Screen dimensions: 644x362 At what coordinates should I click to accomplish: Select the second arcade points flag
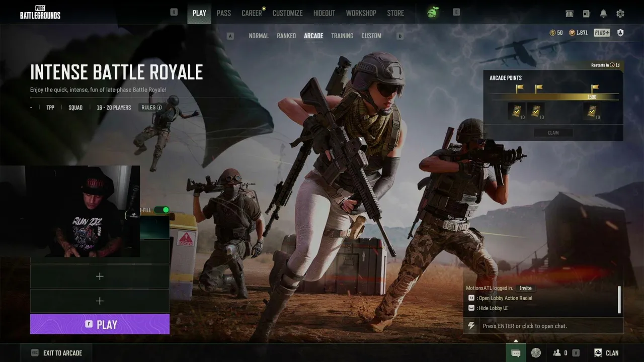(538, 88)
